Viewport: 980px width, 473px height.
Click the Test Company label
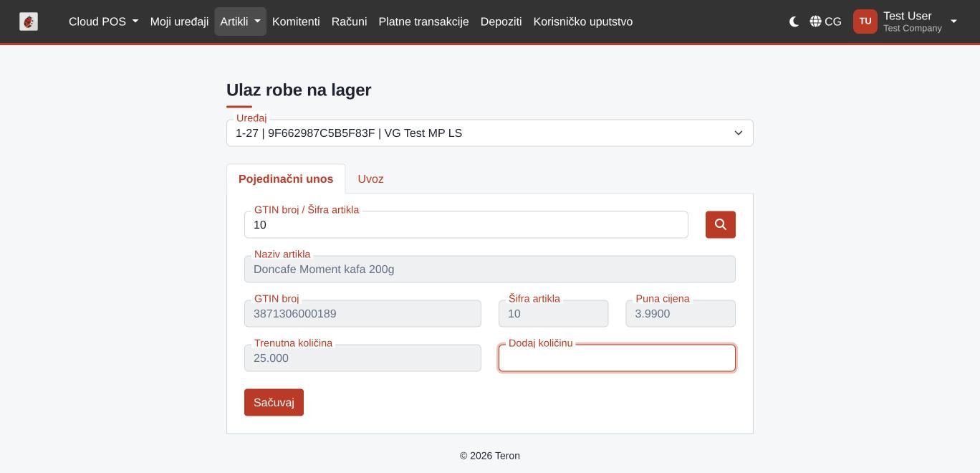coord(912,29)
